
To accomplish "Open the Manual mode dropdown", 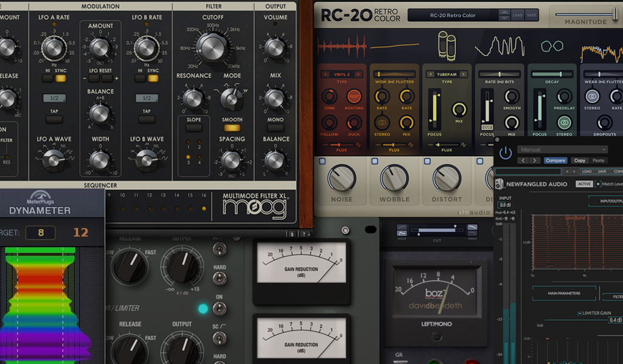I will [563, 149].
